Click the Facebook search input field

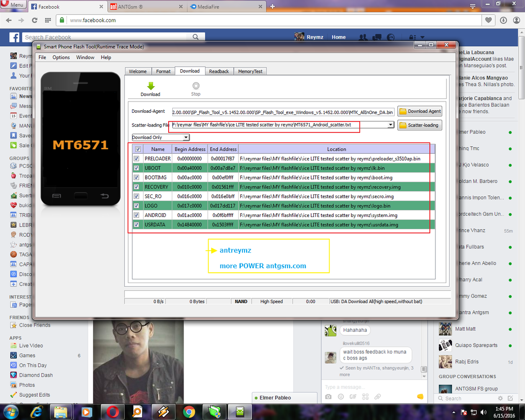(x=108, y=37)
